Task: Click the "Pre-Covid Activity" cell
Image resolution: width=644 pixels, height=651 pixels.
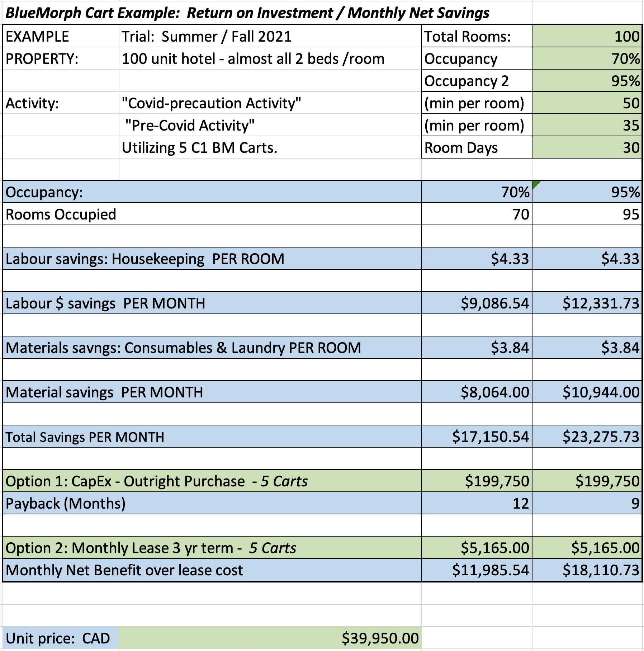Action: tap(270, 125)
